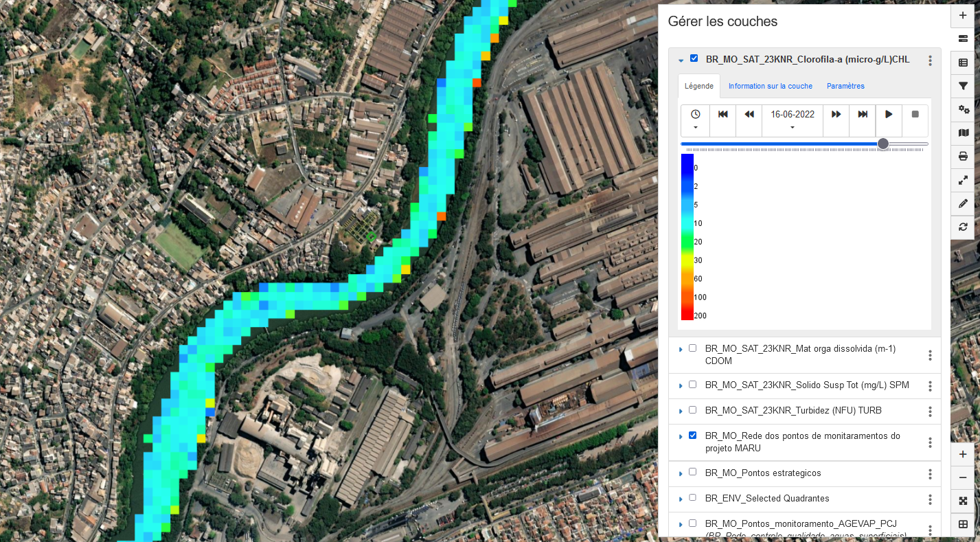Click the print map icon

tap(963, 157)
